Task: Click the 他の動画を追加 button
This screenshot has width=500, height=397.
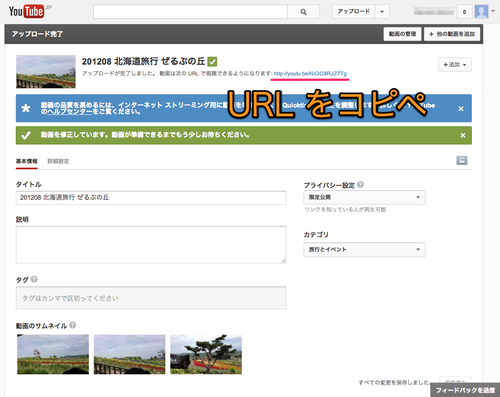Action: coord(452,34)
